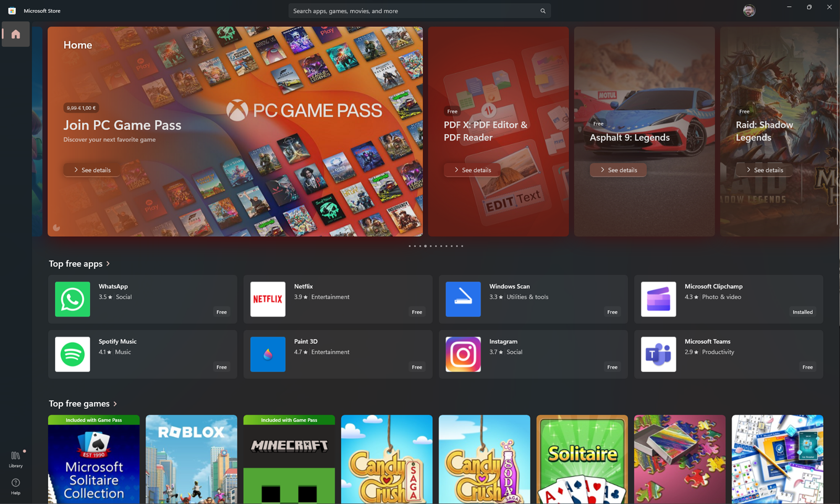Click the Raid: Shadow Legends title
This screenshot has width=840, height=504.
click(764, 131)
